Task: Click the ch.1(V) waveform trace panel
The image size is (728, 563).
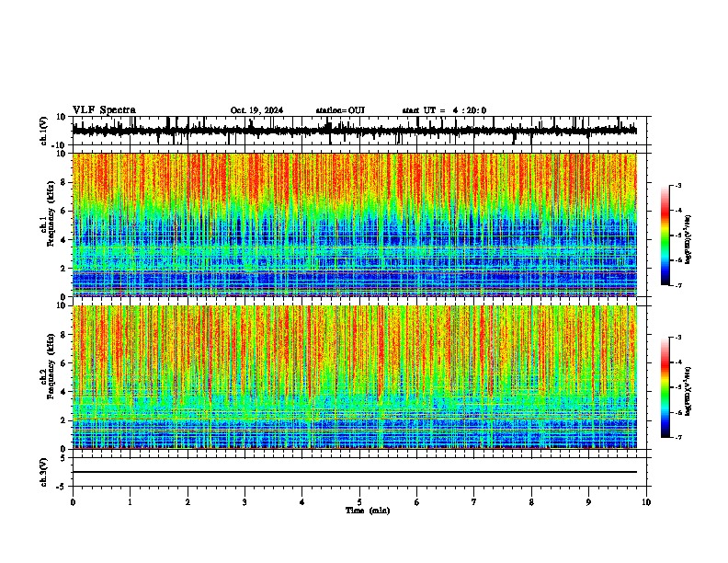Action: click(x=361, y=131)
